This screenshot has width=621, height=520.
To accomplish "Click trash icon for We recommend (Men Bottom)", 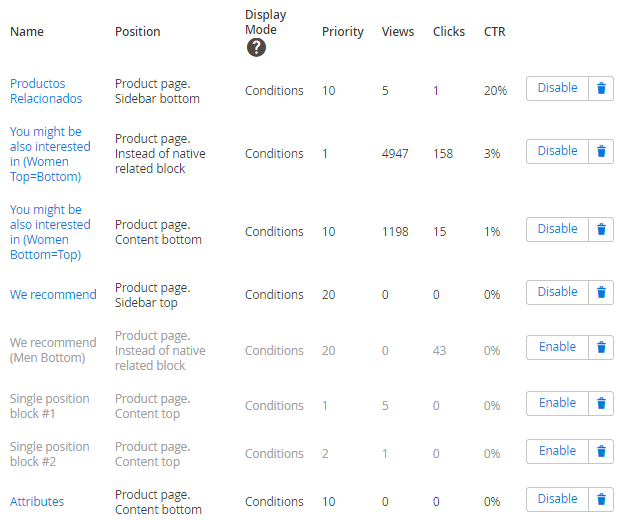I will (x=601, y=347).
